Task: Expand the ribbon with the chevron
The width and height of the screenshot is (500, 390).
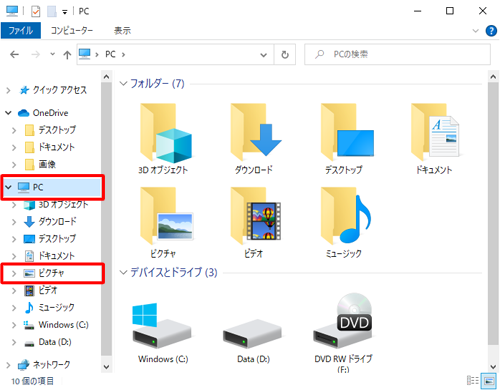Action: point(475,31)
